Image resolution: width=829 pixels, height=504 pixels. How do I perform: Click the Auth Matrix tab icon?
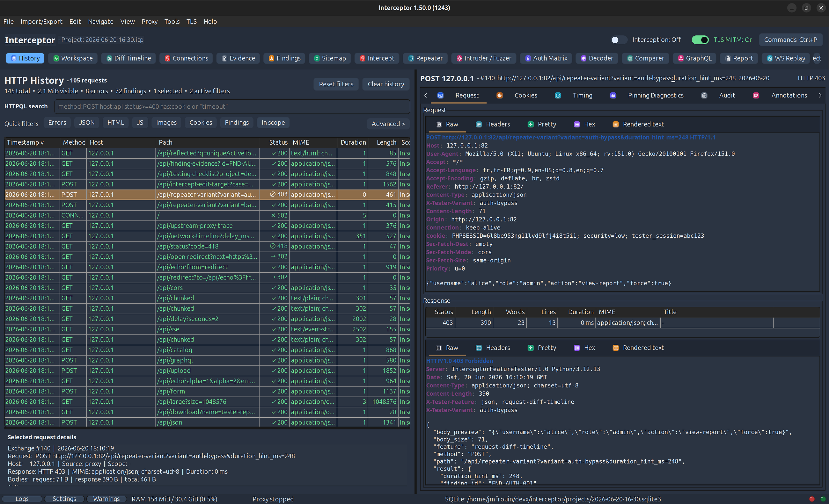click(528, 58)
